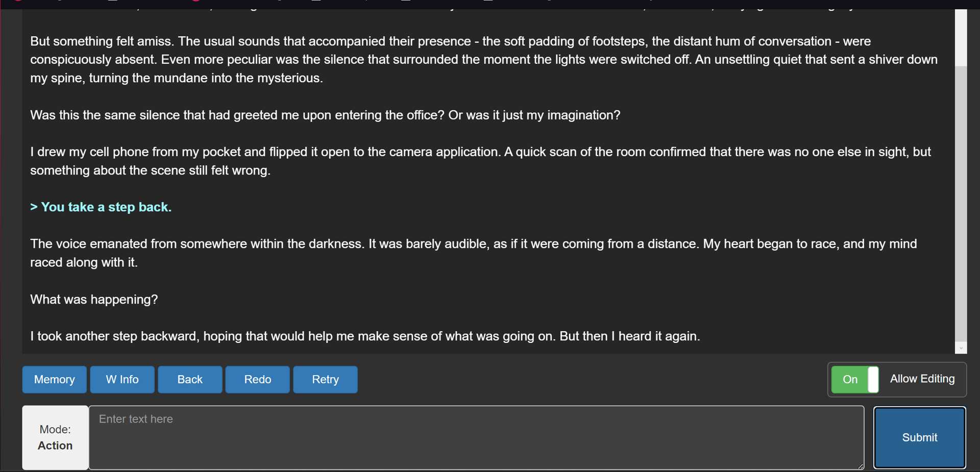Viewport: 980px width, 472px height.
Task: Click the story scrollbar thumb
Action: [x=961, y=204]
